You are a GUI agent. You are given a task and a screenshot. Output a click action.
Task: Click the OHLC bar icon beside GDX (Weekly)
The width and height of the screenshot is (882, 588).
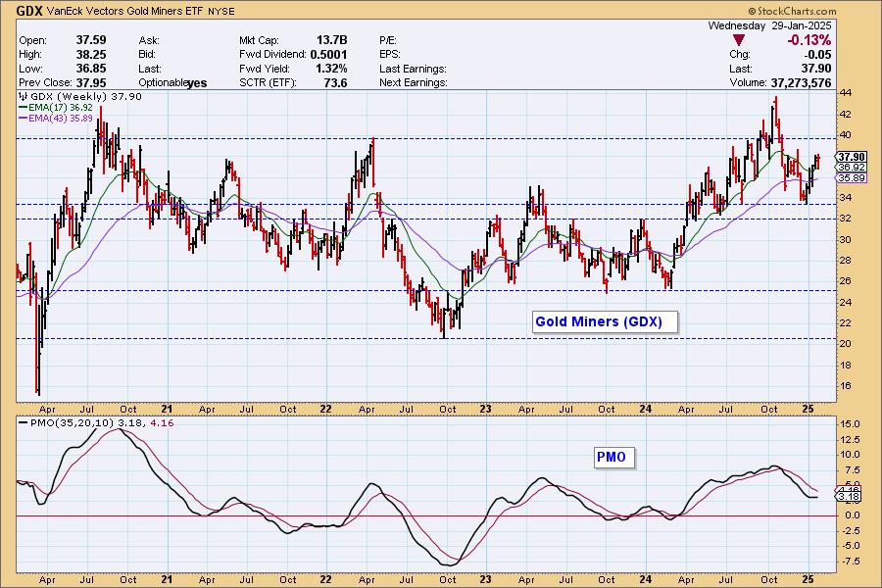click(24, 96)
